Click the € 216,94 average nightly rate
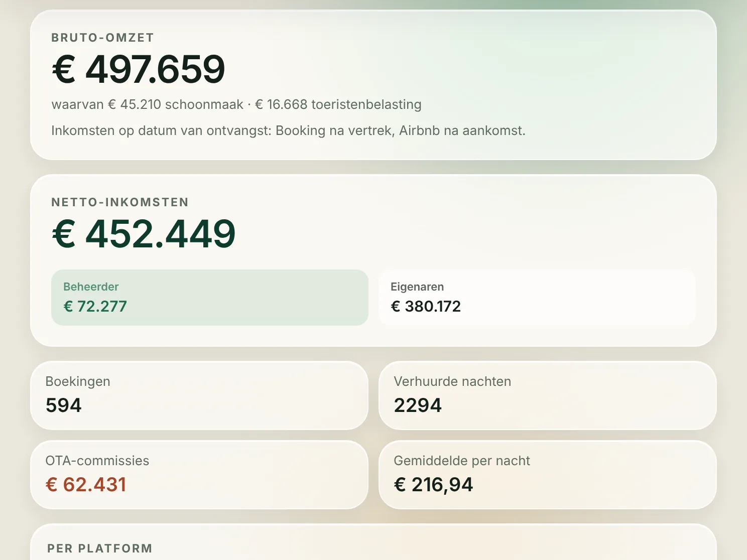747x560 pixels. [x=433, y=485]
